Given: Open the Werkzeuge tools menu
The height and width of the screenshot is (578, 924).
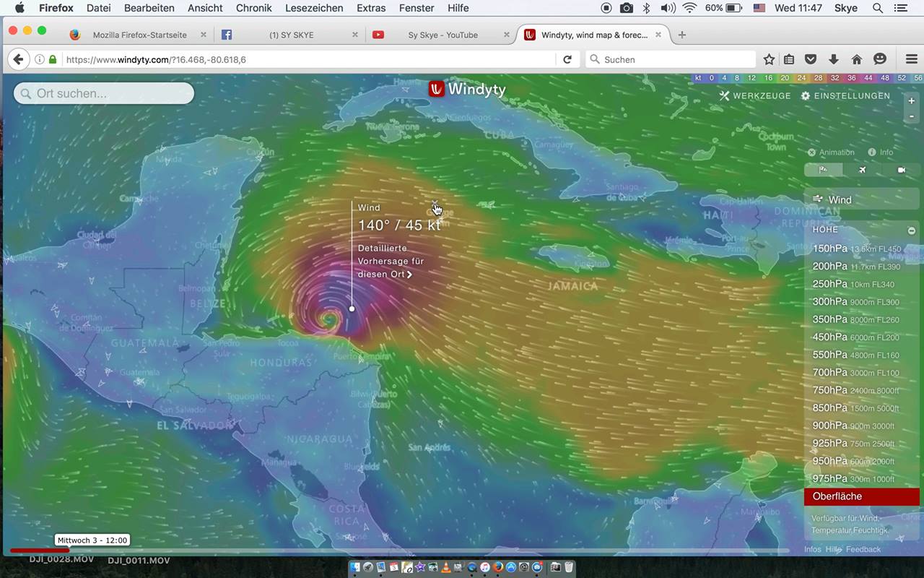Looking at the screenshot, I should click(755, 95).
